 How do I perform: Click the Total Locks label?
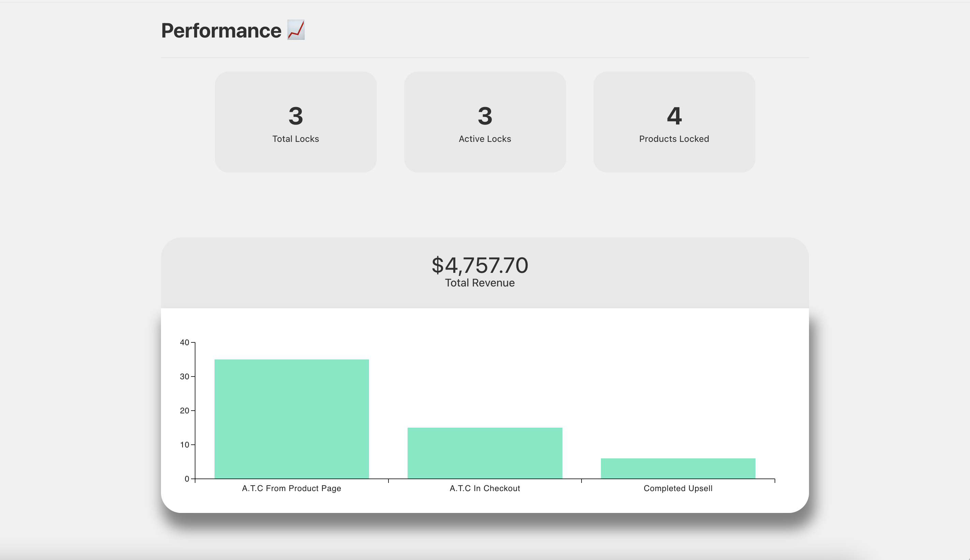pos(295,139)
